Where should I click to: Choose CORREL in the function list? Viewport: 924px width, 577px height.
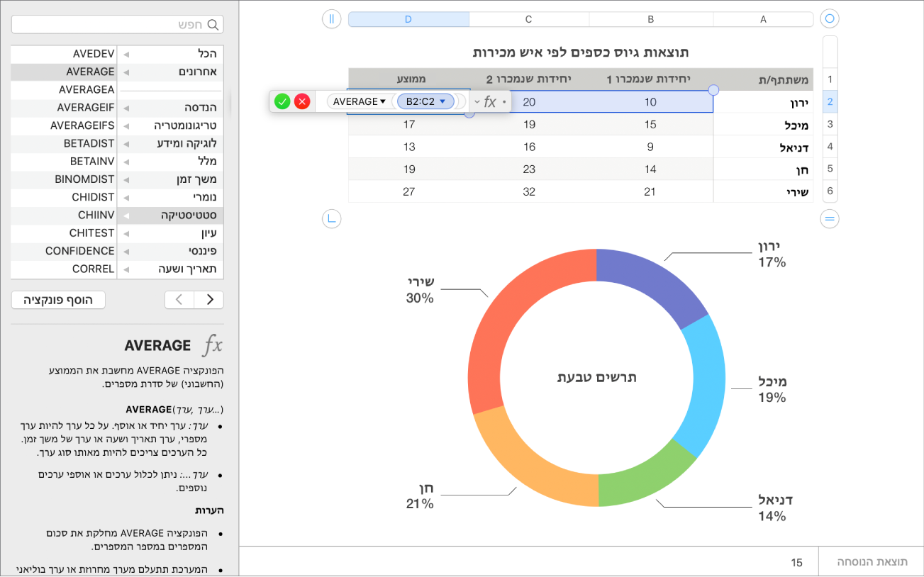[x=64, y=269]
